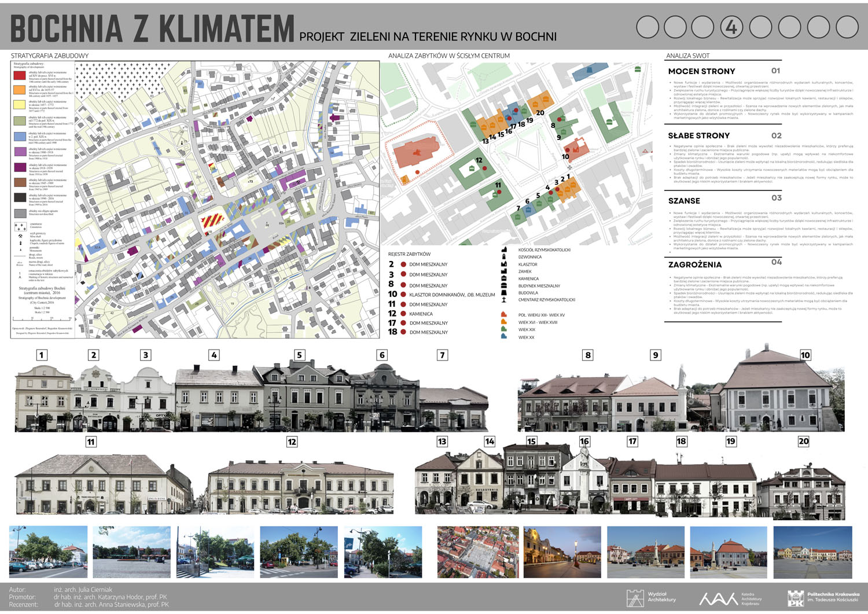Click the Klasztor Dominikanów register entry

(451, 295)
